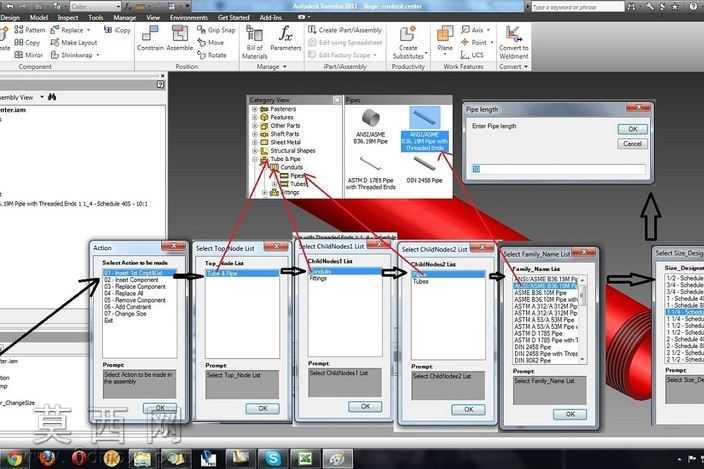Click the Mirror component tool
Viewport: 704px width, 469px height.
point(28,55)
